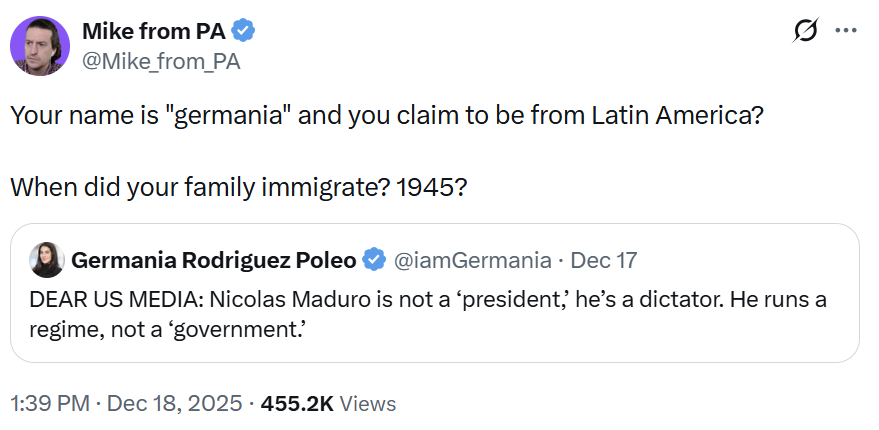Click Germania Rodriguez Poleo's verified badge
This screenshot has height=430, width=879.
coord(374,260)
